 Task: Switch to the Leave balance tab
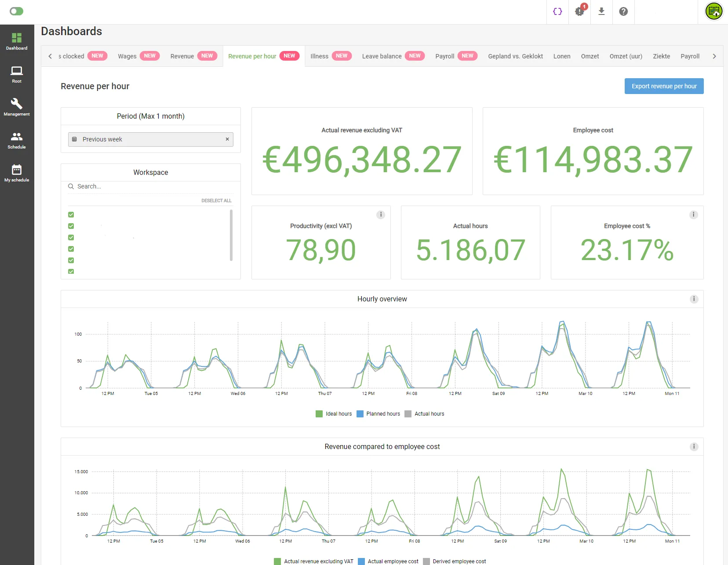pyautogui.click(x=393, y=56)
